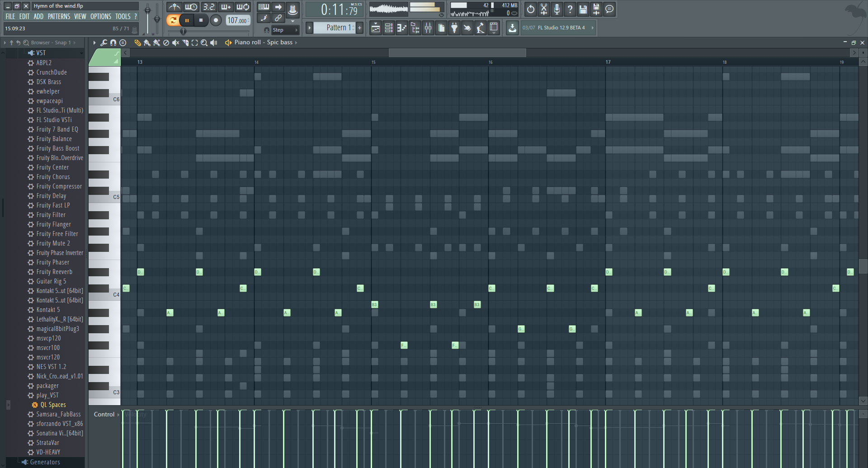Open the Help question-mark button
Viewport: 868px width, 468px height.
tap(570, 9)
